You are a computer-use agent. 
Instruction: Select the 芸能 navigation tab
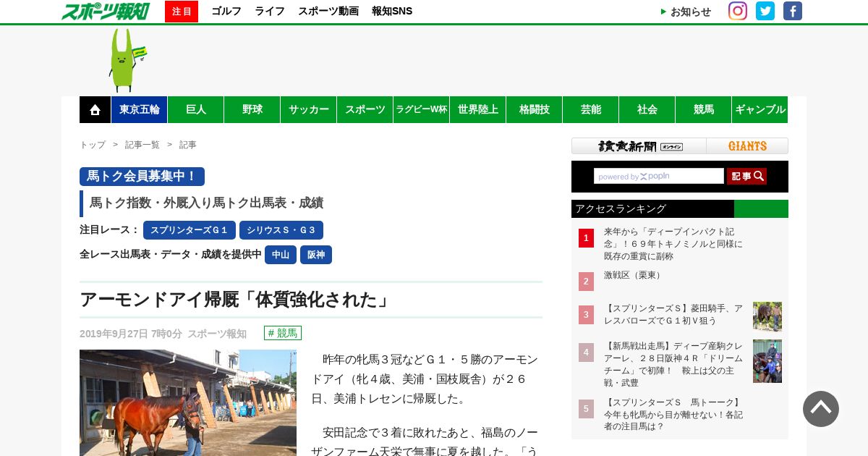[x=591, y=110]
